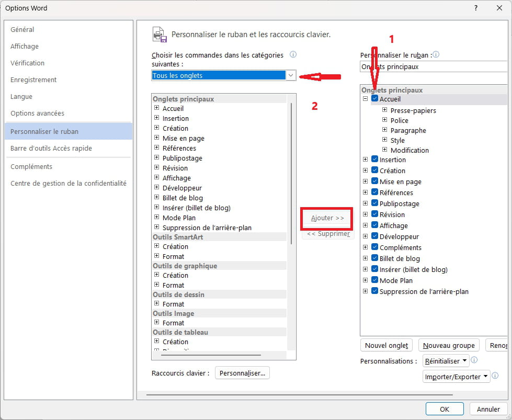Image resolution: width=512 pixels, height=420 pixels.
Task: Uncheck the Insertion checkbox in right list
Action: tap(375, 159)
